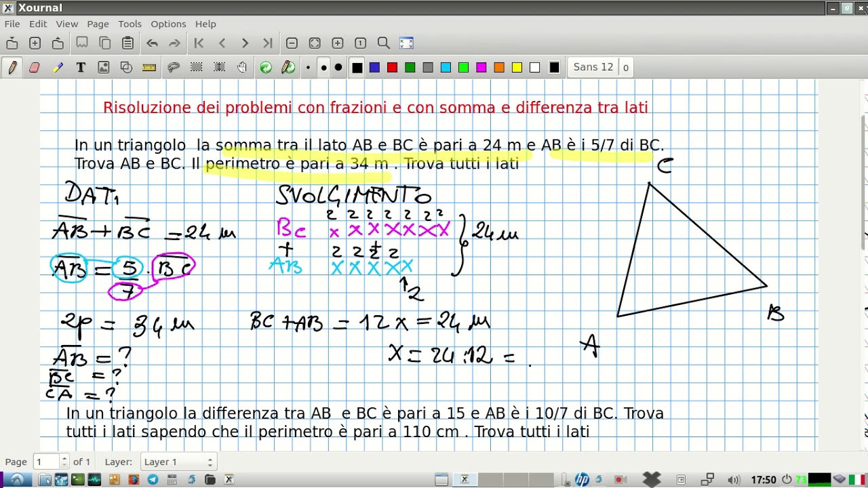
Task: Click the Page Width zoom icon
Action: (315, 43)
